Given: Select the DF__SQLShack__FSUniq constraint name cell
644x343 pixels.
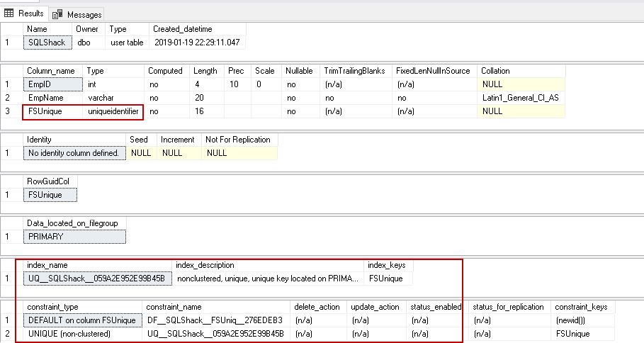Looking at the screenshot, I should coord(215,320).
